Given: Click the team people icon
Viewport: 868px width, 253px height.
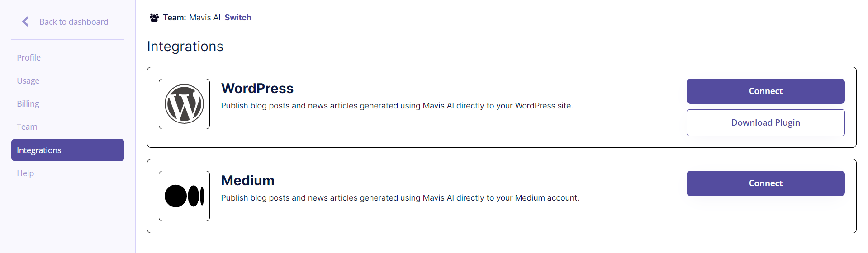Looking at the screenshot, I should click(154, 18).
